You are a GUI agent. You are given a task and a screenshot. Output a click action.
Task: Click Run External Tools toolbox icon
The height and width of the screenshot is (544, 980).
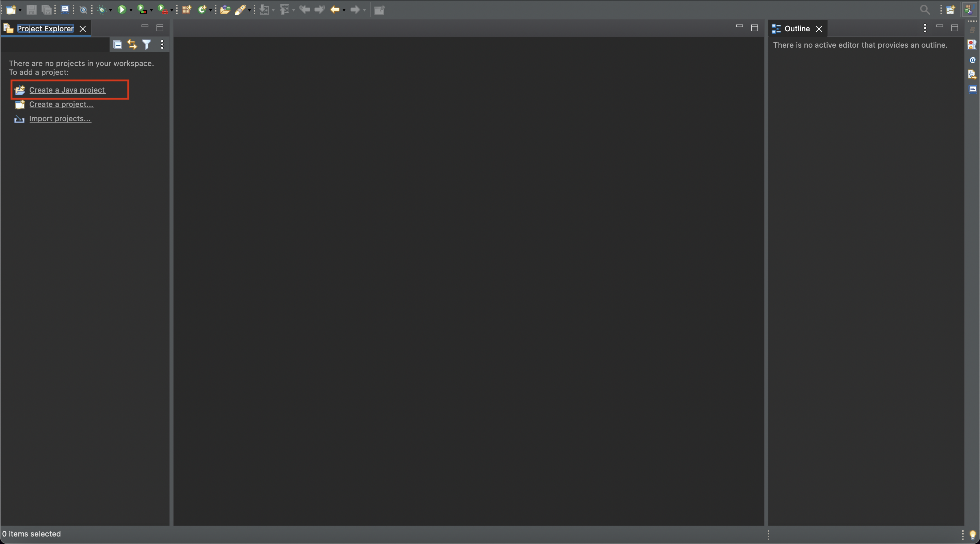coord(163,10)
